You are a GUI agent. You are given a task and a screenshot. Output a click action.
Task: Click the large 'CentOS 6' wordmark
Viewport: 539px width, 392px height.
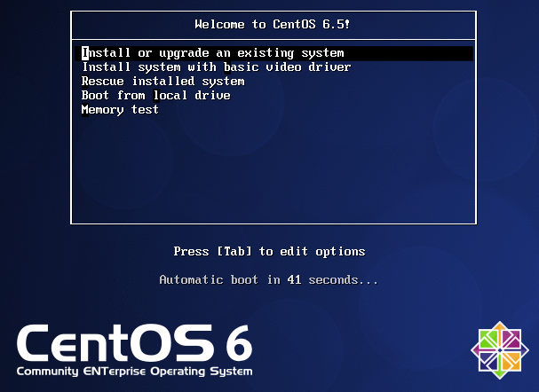pos(134,343)
